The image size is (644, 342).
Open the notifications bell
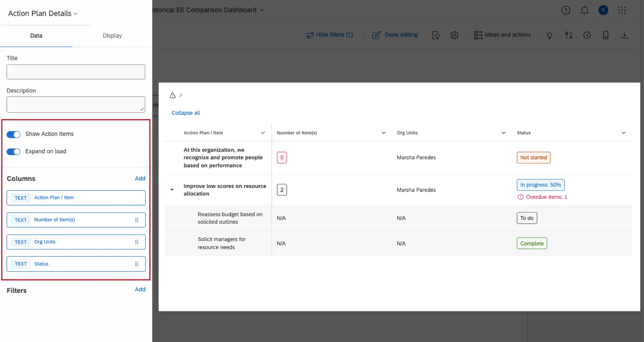pos(584,10)
